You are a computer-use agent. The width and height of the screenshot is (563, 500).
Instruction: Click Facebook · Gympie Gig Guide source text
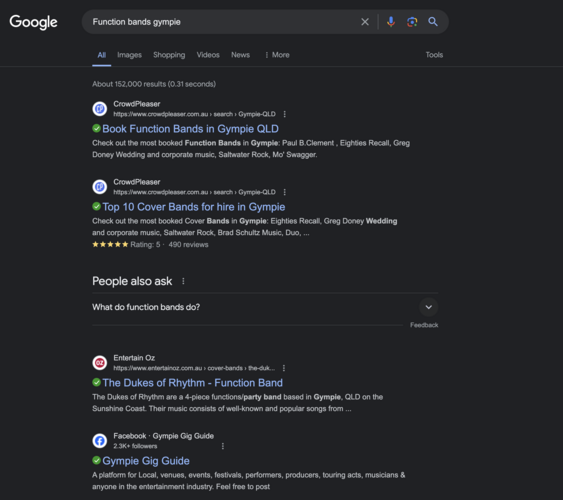(x=163, y=436)
